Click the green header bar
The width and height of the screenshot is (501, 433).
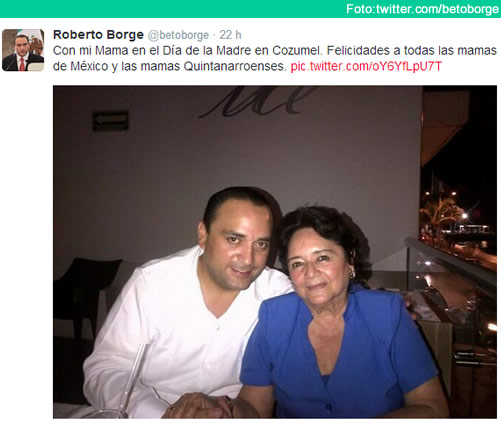[250, 9]
